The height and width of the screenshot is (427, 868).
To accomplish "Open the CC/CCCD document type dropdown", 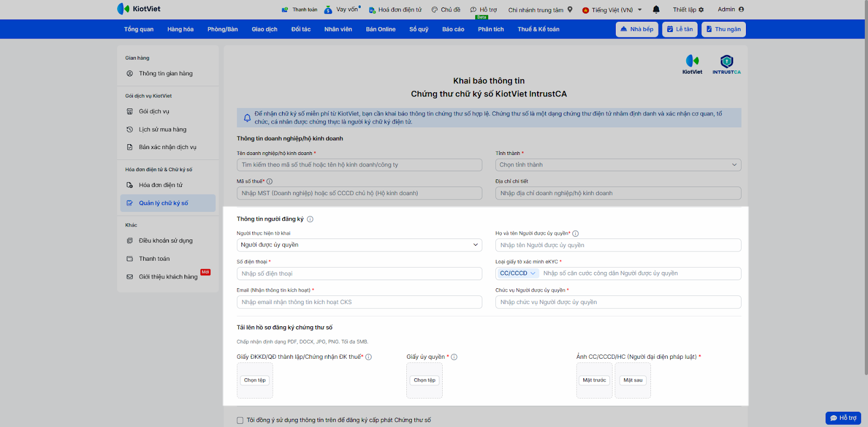I will click(x=518, y=274).
